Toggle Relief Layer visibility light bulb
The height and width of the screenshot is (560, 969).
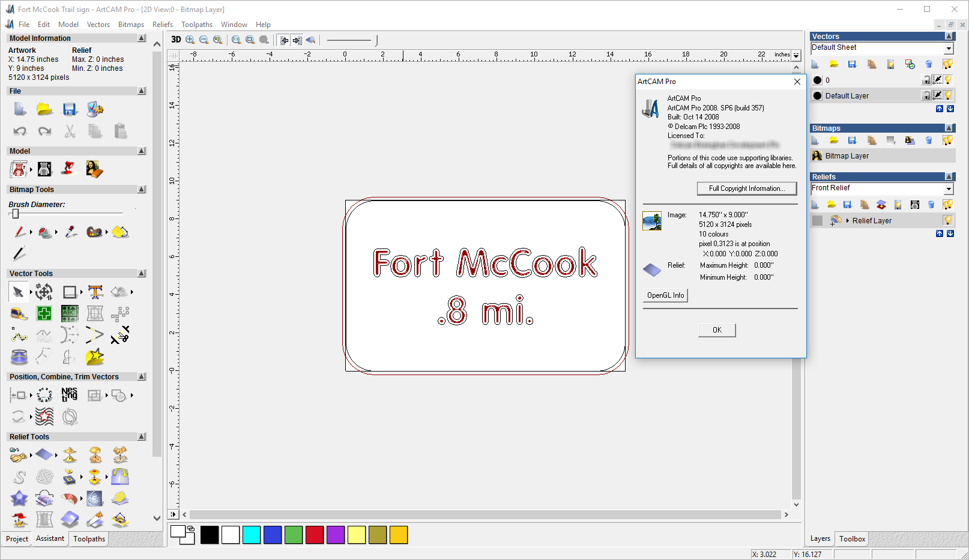point(948,220)
